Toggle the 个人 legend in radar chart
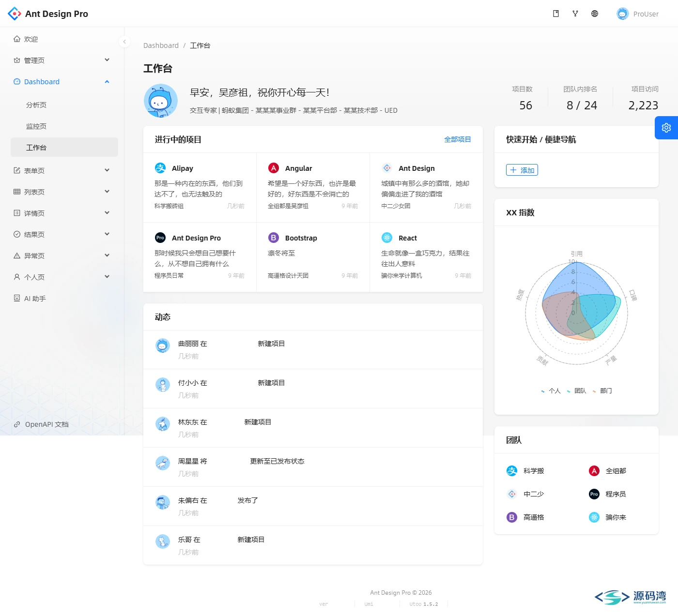Image resolution: width=678 pixels, height=616 pixels. (551, 391)
